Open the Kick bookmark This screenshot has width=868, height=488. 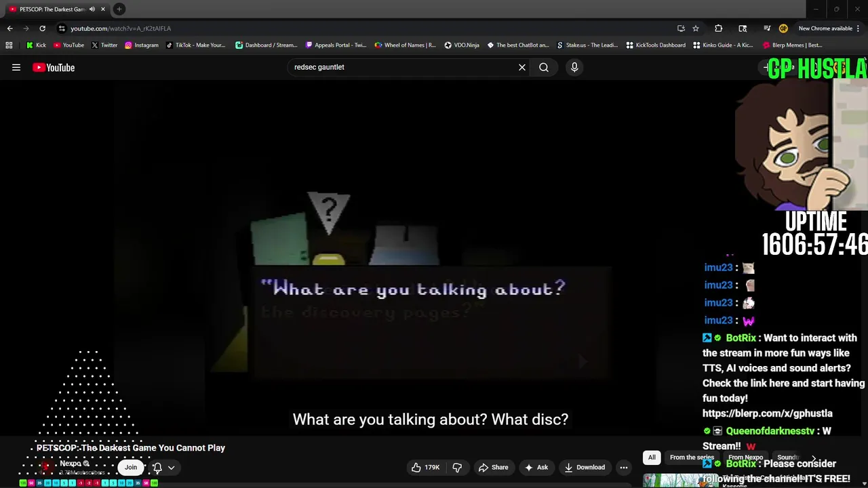click(x=37, y=45)
